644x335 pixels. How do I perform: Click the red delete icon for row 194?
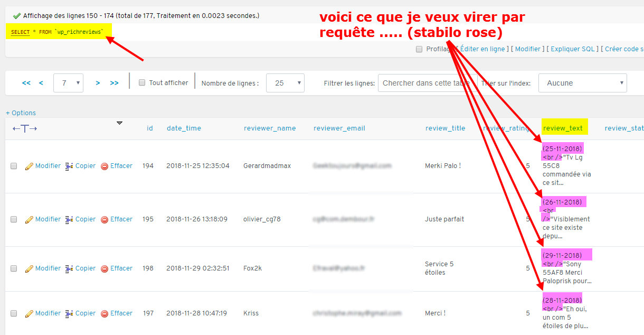(105, 166)
